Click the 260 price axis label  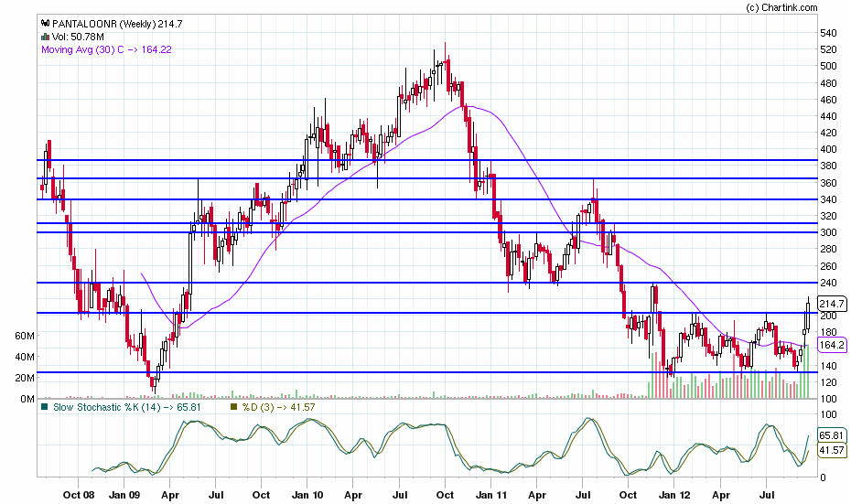829,266
